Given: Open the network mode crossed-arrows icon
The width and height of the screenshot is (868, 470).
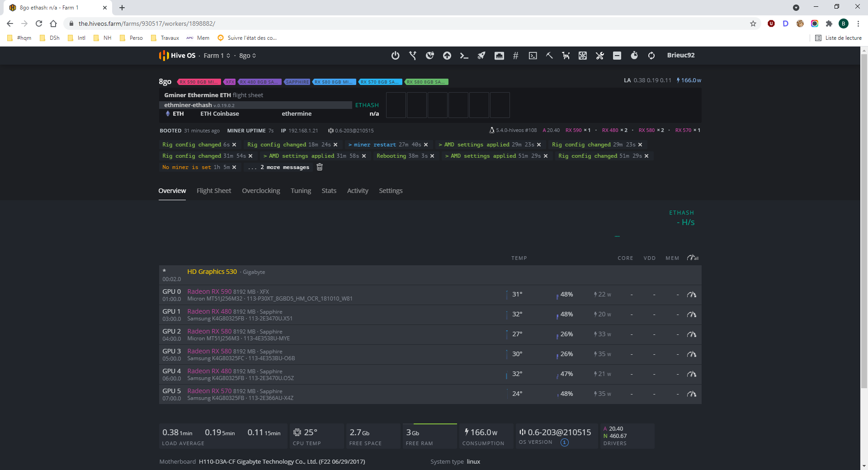Looking at the screenshot, I should click(x=413, y=56).
